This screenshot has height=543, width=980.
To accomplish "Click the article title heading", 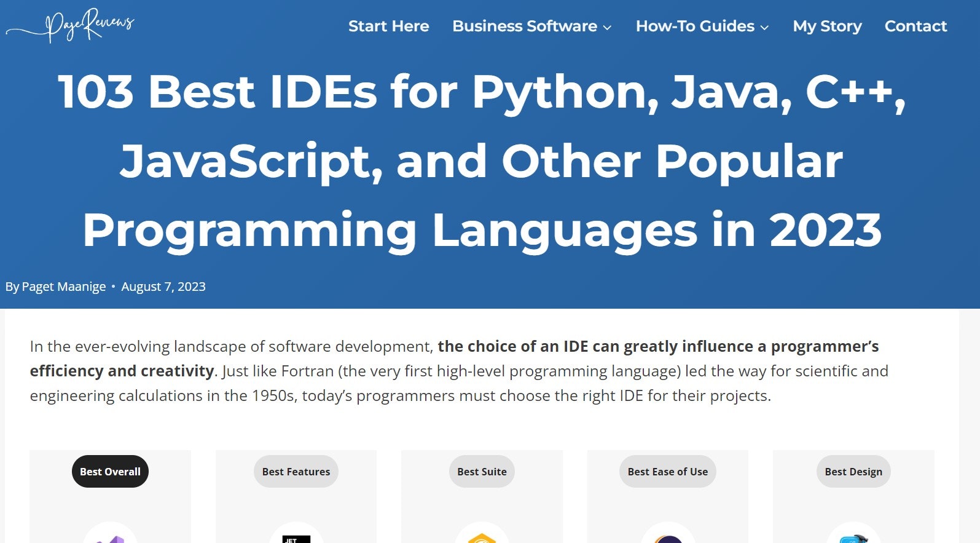I will 482,161.
